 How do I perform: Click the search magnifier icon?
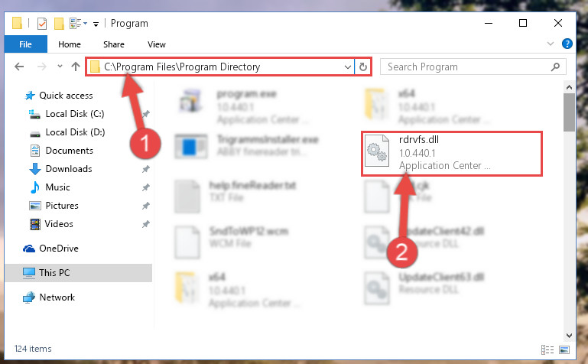tap(555, 67)
